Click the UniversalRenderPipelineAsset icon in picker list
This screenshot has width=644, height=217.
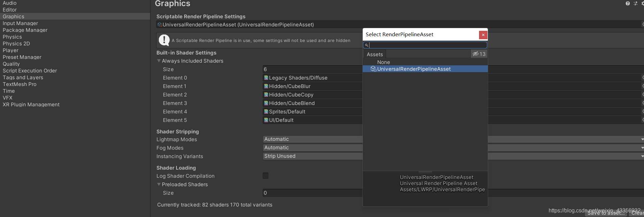374,69
